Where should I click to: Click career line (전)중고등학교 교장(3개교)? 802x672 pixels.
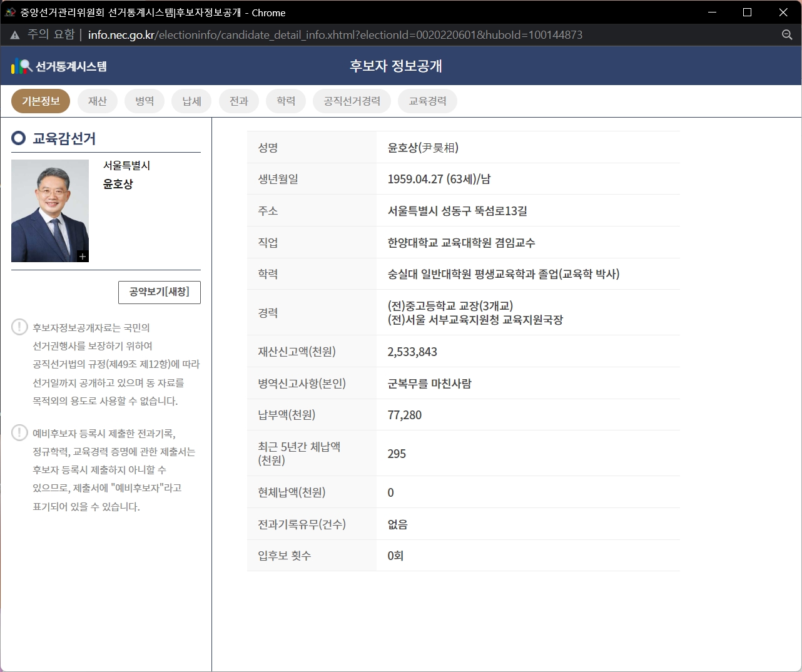click(x=450, y=306)
